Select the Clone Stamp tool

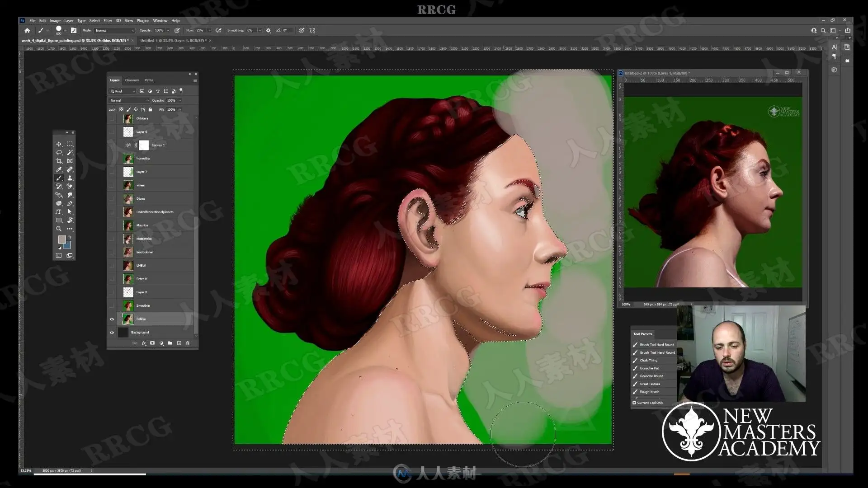[70, 178]
